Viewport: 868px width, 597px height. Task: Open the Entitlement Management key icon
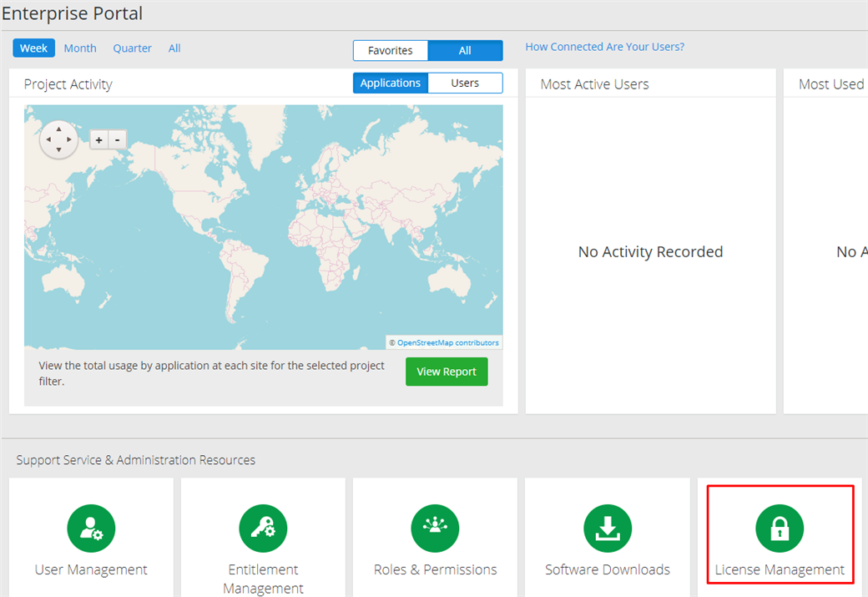(x=263, y=528)
